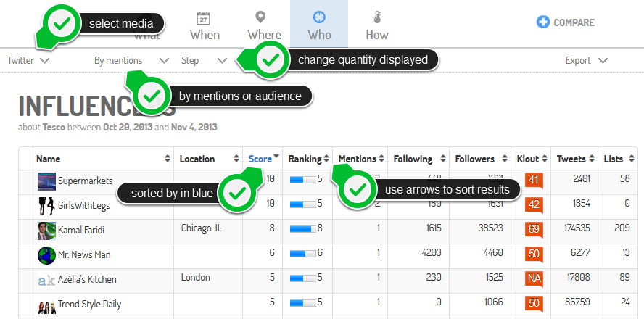Open the Export dropdown
The width and height of the screenshot is (644, 319).
(x=587, y=61)
